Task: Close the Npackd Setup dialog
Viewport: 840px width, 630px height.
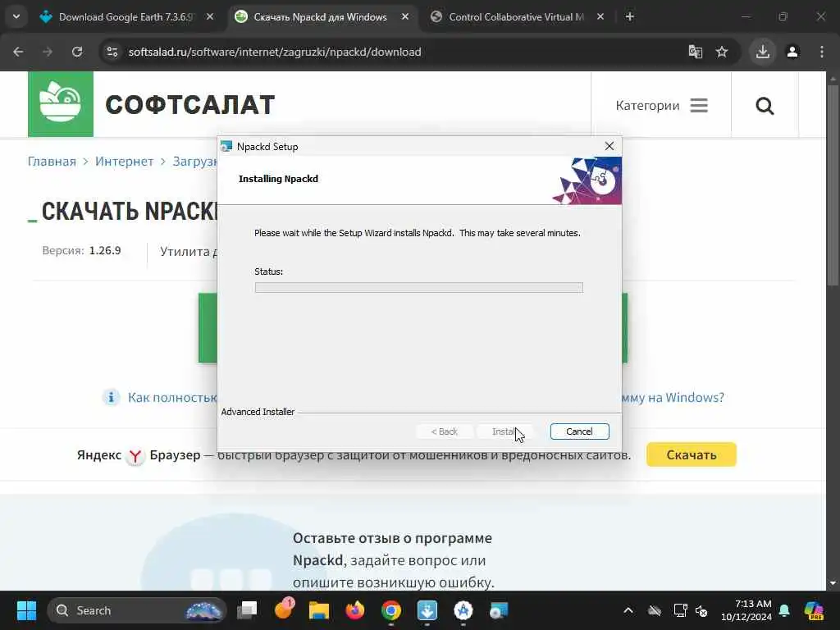Action: click(x=609, y=146)
